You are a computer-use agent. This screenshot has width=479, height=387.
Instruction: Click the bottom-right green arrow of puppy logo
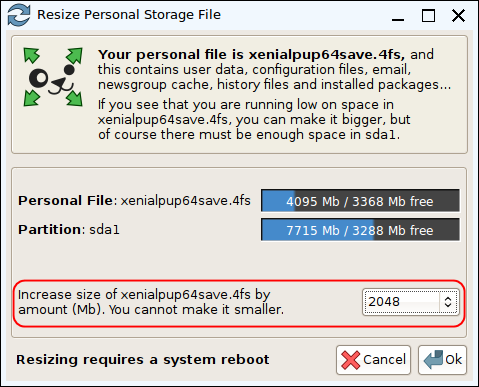click(x=74, y=98)
